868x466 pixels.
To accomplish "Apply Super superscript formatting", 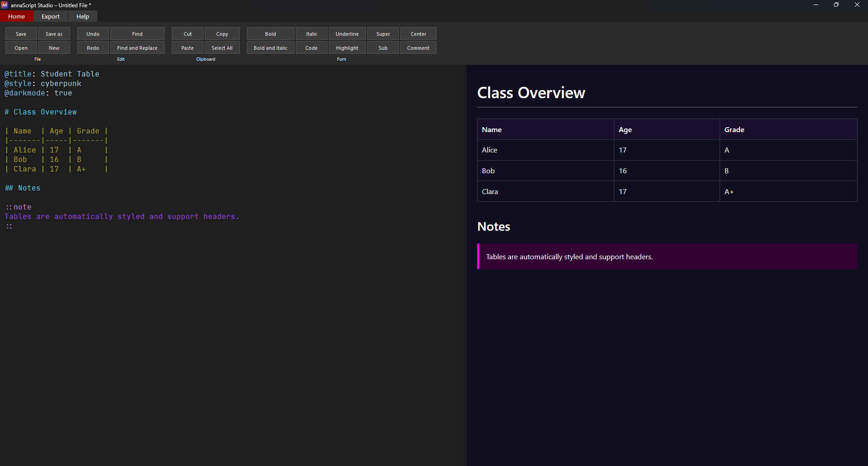I will tap(383, 34).
